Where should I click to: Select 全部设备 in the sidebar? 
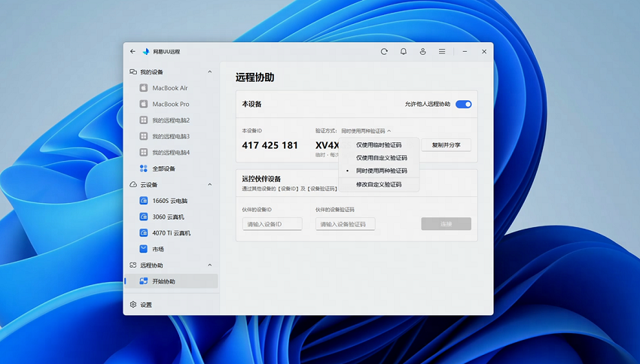[163, 168]
